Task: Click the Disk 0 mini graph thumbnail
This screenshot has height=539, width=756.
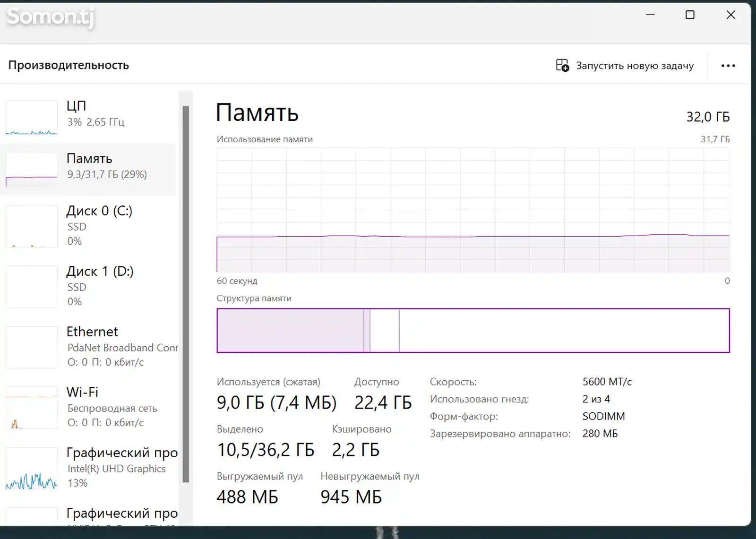Action: 32,226
